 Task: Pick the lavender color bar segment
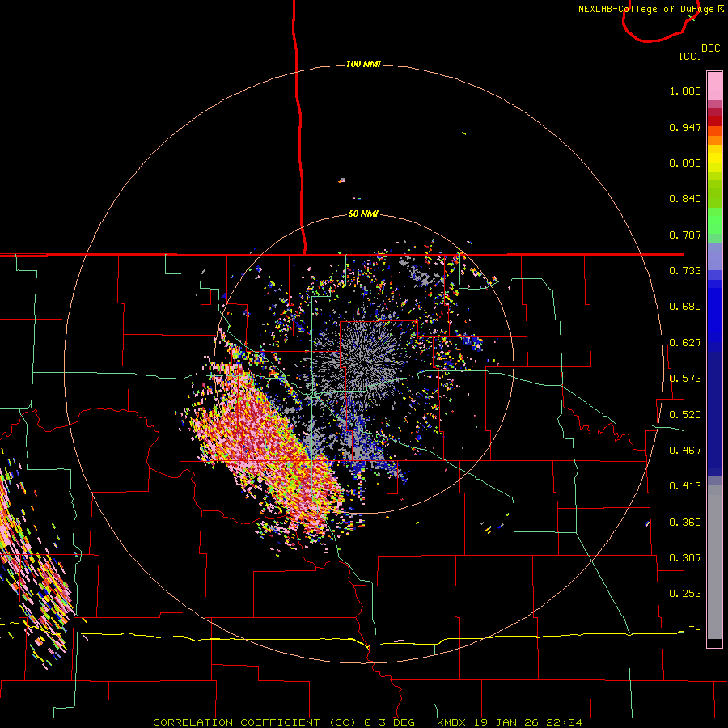click(714, 256)
